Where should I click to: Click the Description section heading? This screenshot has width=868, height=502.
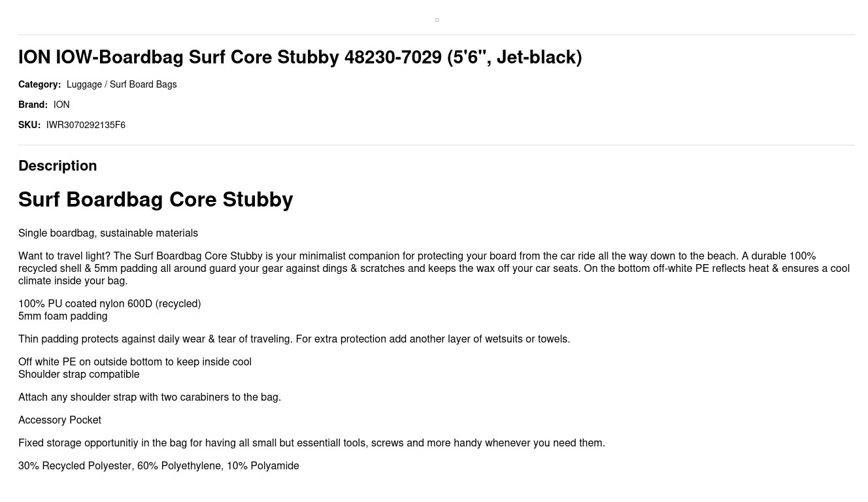58,165
